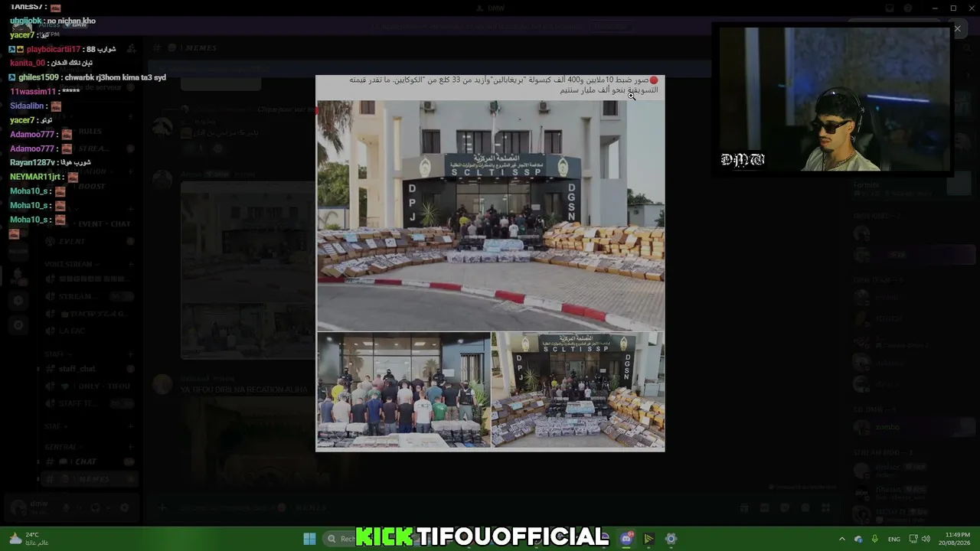The width and height of the screenshot is (980, 551).
Task: Open the Windows Start menu
Action: click(309, 539)
